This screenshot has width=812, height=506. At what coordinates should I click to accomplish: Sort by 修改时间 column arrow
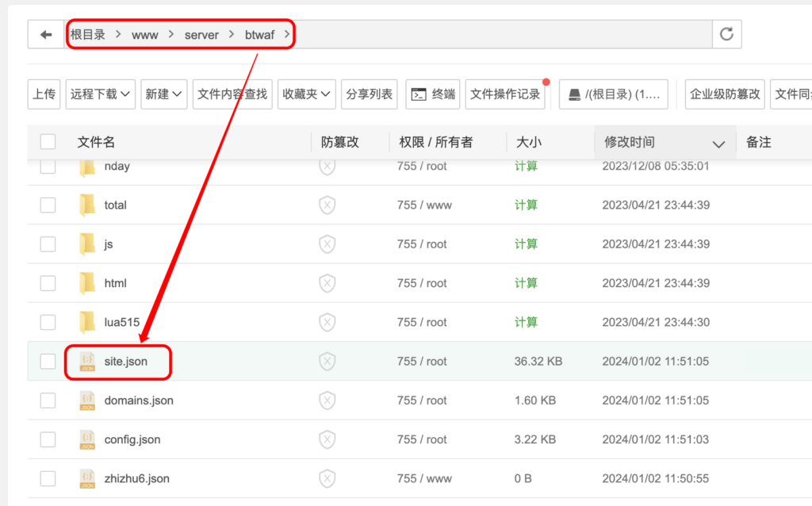pyautogui.click(x=718, y=144)
